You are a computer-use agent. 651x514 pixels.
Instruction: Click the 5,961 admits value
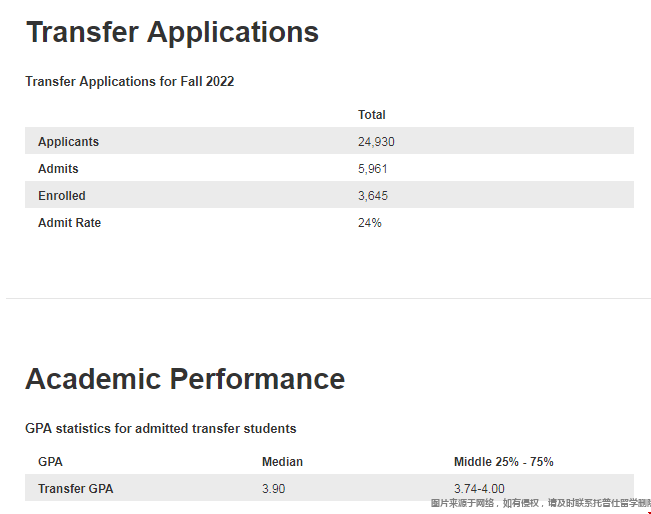pyautogui.click(x=373, y=169)
